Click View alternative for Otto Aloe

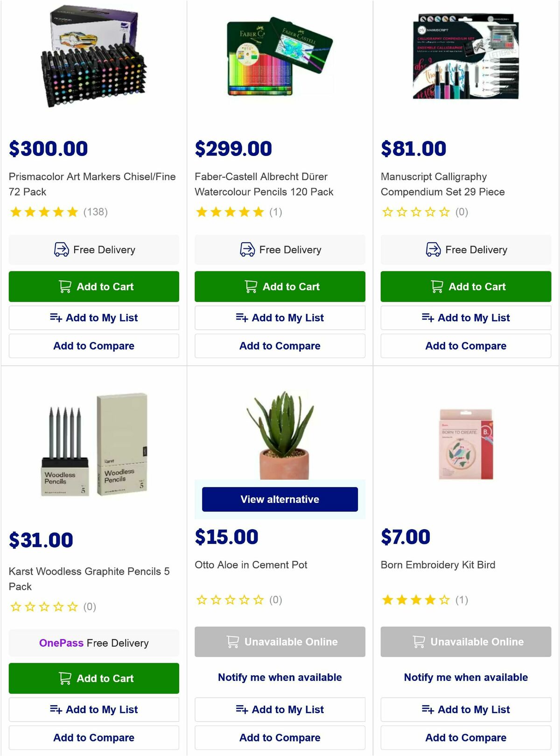(280, 499)
